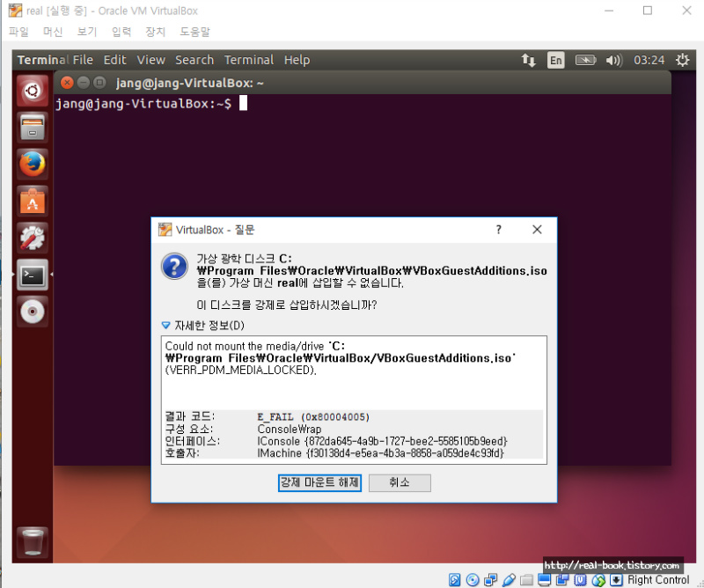Open the 머신 menu in VirtualBox
The image size is (704, 588).
pyautogui.click(x=53, y=32)
